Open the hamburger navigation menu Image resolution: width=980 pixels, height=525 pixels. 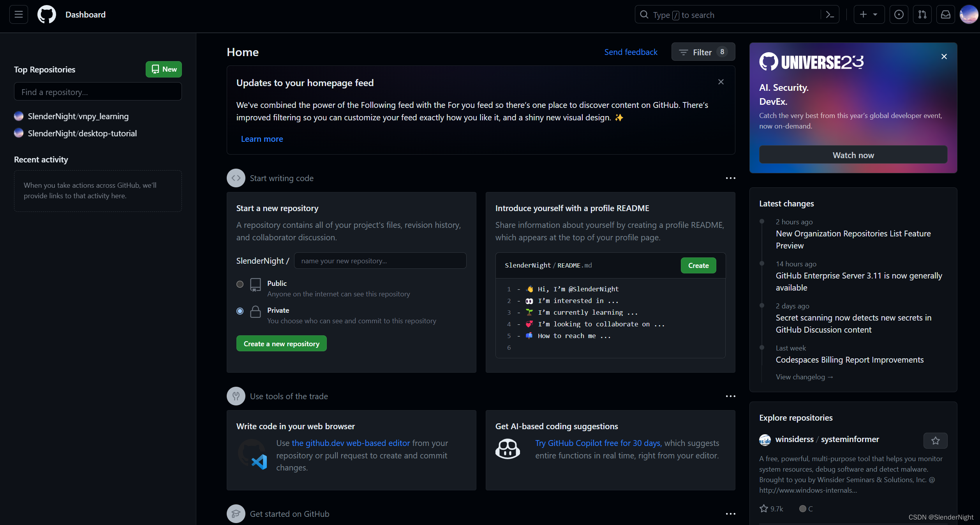18,15
